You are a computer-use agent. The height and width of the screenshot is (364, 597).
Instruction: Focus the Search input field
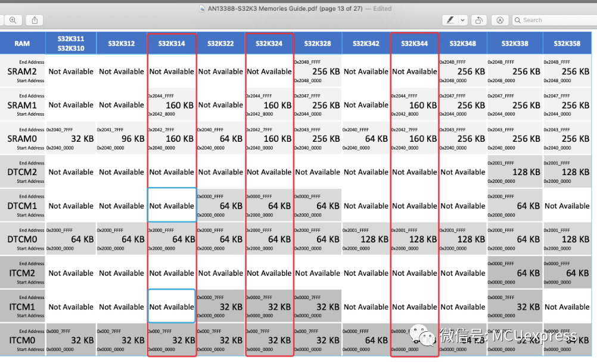coord(555,20)
